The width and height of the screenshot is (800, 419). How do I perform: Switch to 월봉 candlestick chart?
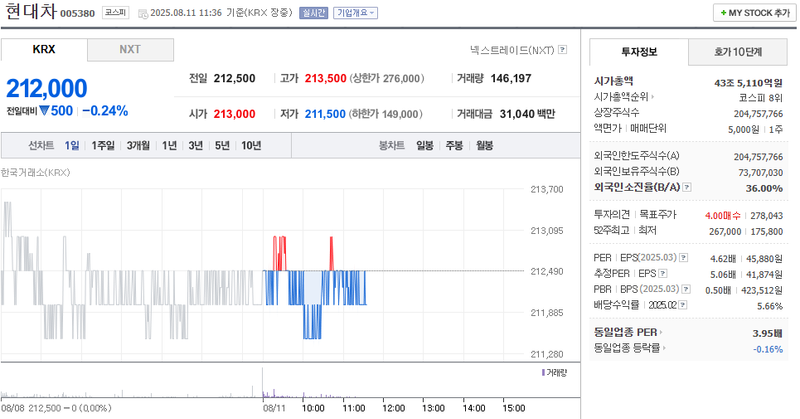click(484, 145)
